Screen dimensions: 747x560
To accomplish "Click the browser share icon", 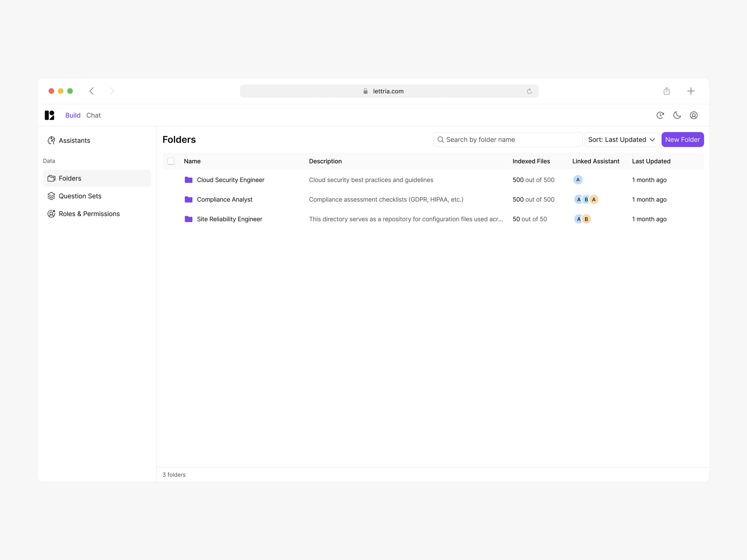I will coord(666,91).
